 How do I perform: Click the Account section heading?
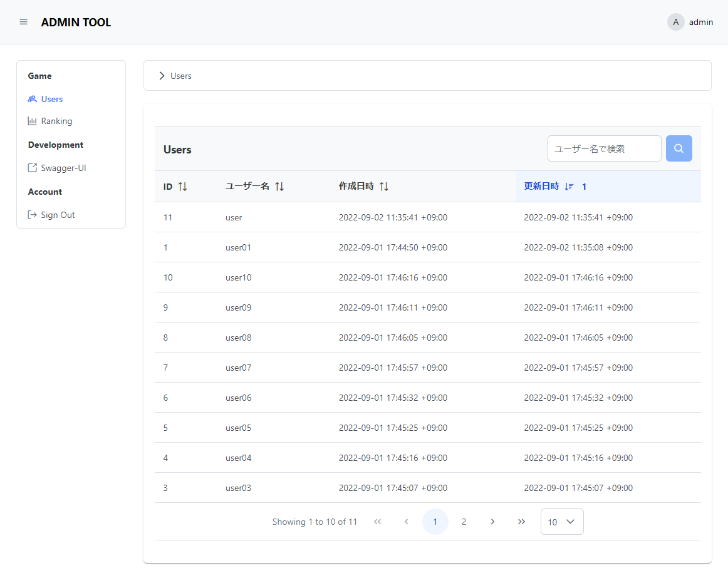click(x=45, y=192)
